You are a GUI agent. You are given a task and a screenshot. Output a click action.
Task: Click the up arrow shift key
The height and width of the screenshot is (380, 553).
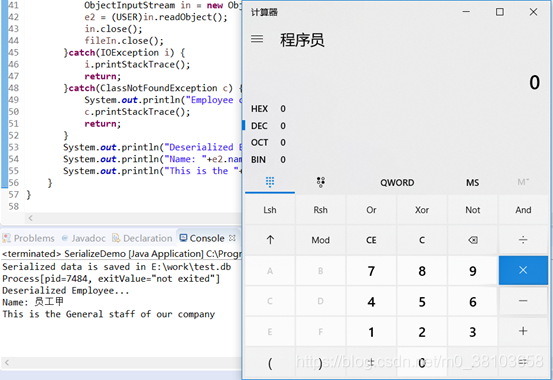point(270,240)
